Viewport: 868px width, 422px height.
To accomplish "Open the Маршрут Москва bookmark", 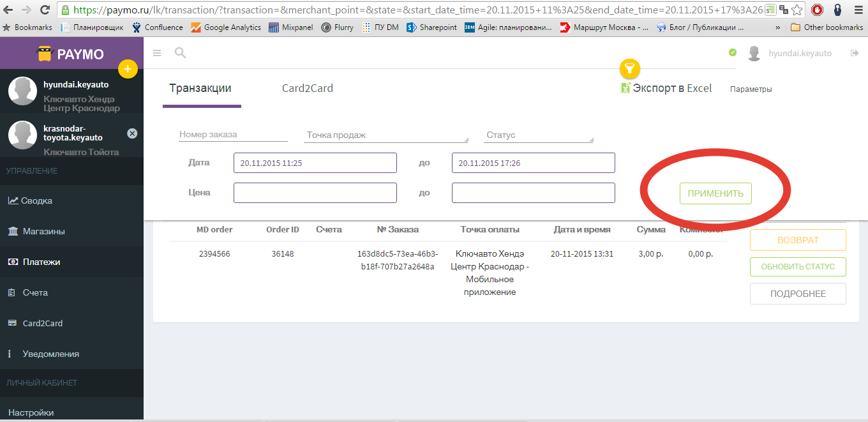I will (604, 27).
